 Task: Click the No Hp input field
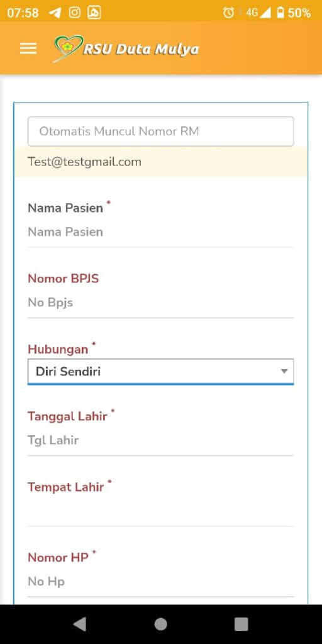(160, 582)
